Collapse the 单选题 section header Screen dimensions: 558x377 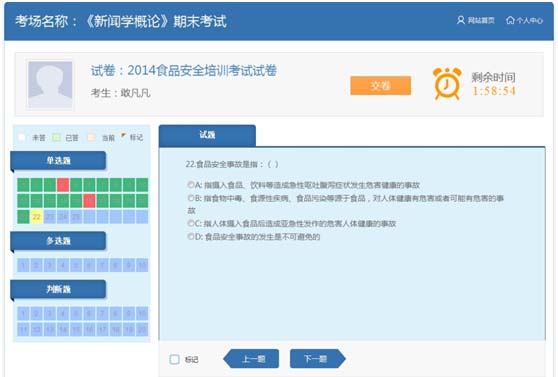(58, 161)
